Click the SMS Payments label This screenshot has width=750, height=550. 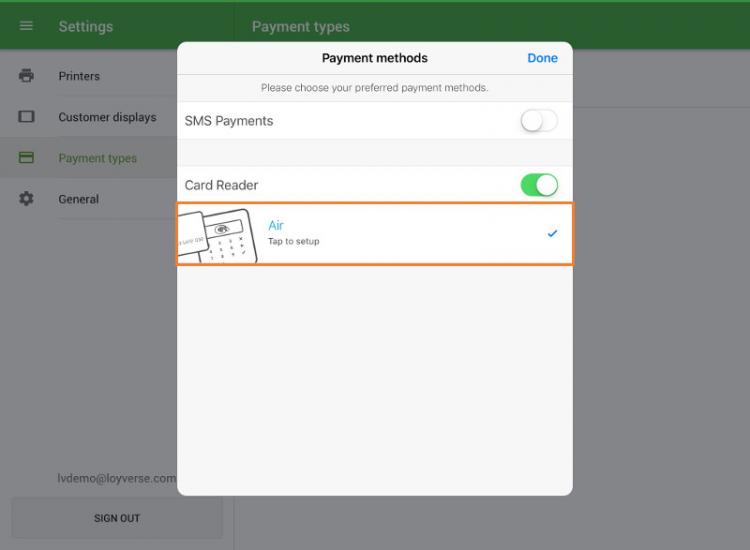coord(229,121)
